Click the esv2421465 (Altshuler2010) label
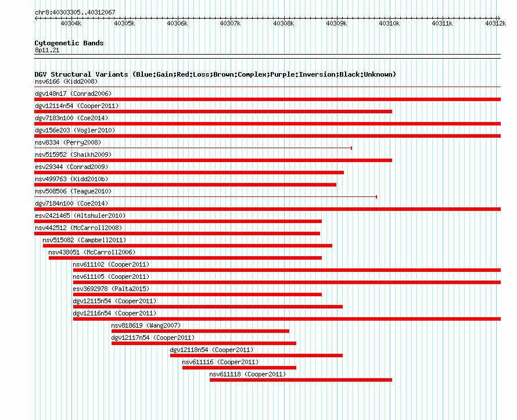 pyautogui.click(x=80, y=216)
